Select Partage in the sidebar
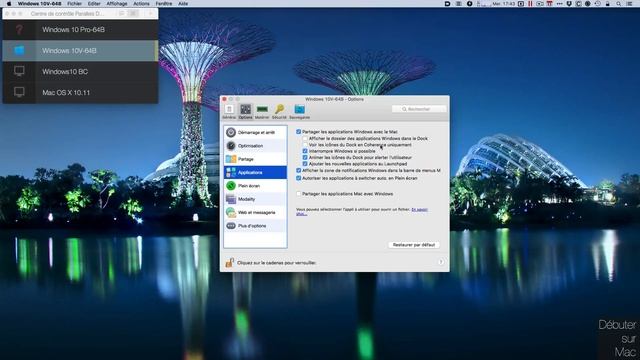Screen dimensions: 640x360 coord(256,159)
